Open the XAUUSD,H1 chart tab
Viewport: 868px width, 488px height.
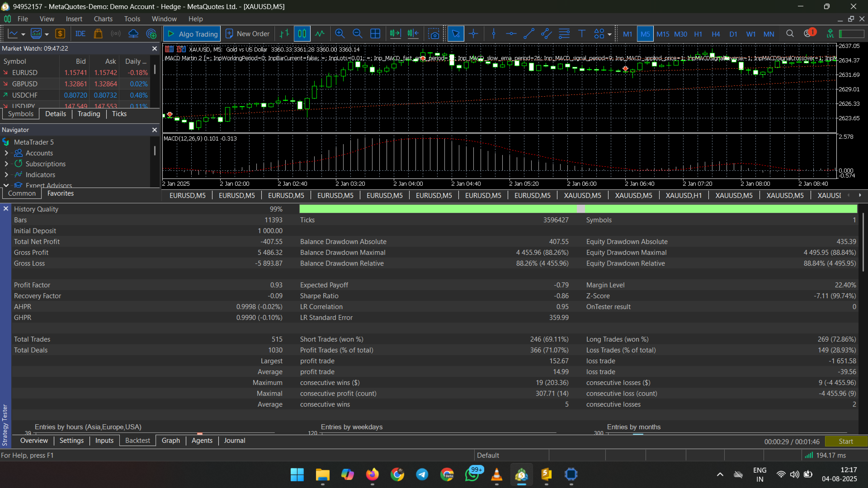point(684,196)
